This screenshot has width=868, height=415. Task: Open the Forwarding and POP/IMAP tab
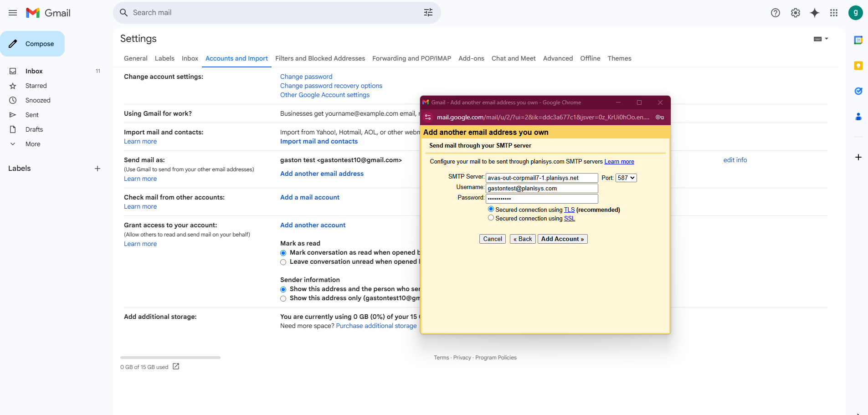point(411,58)
